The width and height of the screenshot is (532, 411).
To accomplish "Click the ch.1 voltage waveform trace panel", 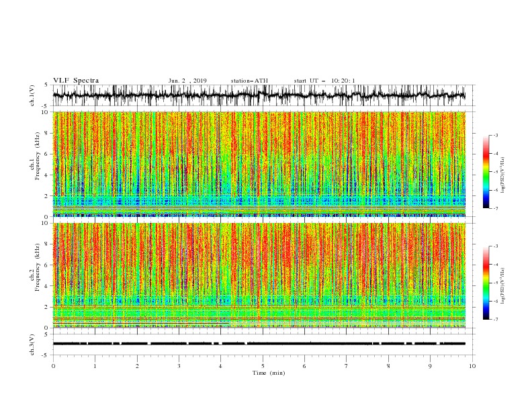I will coord(264,95).
